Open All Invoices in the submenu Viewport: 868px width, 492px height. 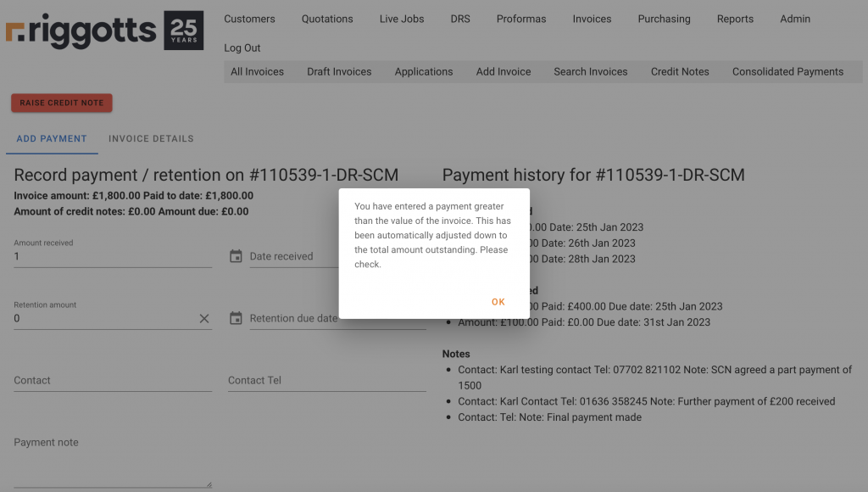pyautogui.click(x=257, y=71)
